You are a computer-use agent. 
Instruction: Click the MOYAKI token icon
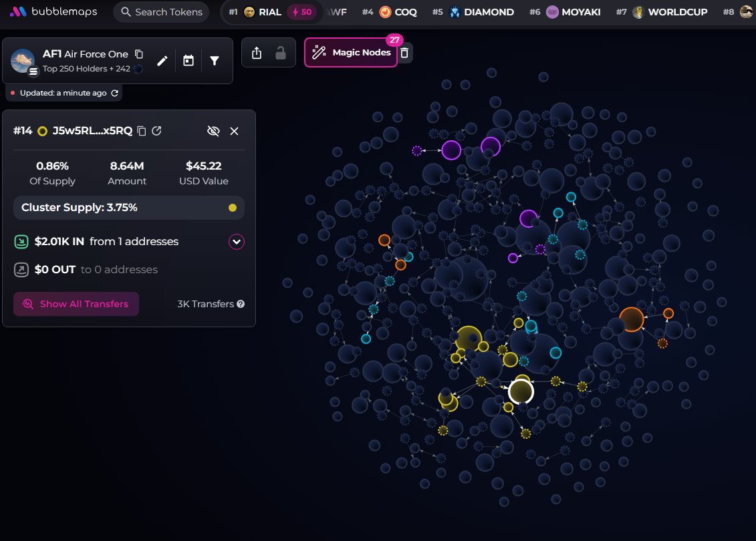coord(552,12)
